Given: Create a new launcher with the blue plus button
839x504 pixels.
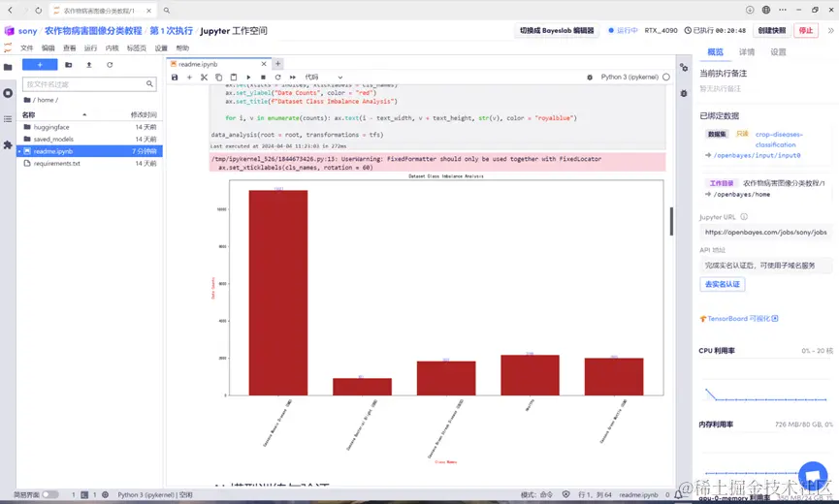Looking at the screenshot, I should tap(40, 65).
